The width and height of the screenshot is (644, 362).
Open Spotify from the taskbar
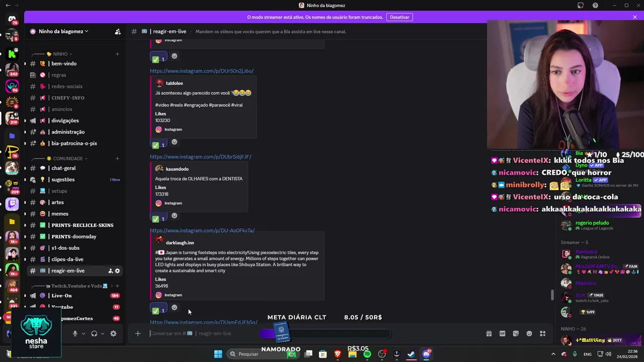367,354
